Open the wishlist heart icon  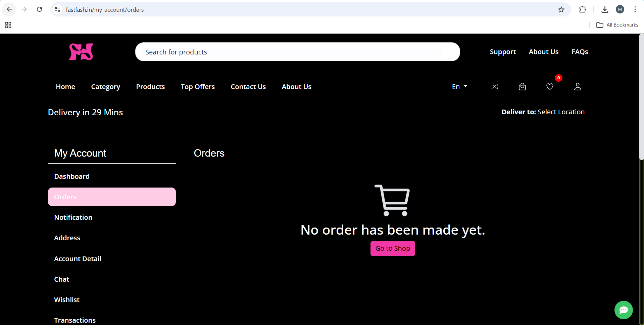pyautogui.click(x=550, y=87)
